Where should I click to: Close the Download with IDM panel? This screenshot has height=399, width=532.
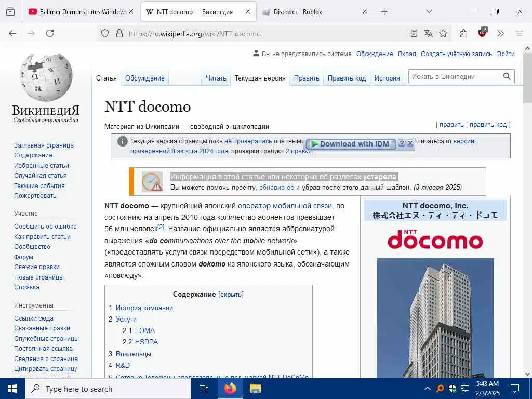410,143
